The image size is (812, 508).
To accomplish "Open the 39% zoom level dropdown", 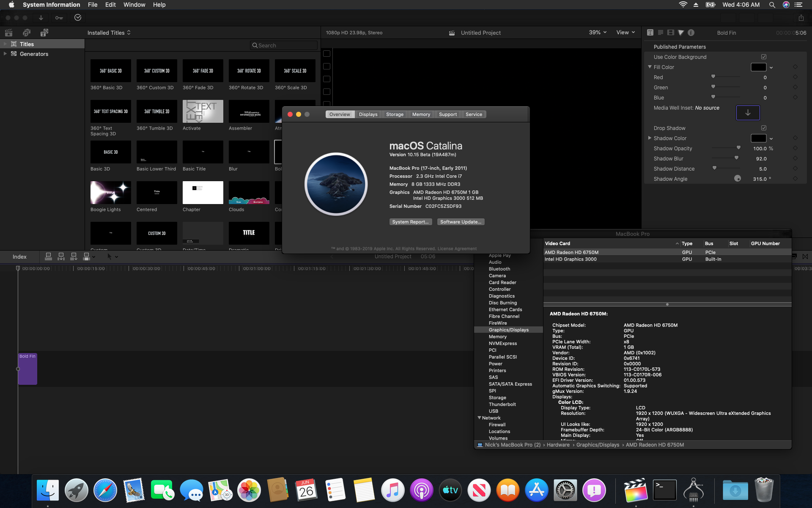I will [x=598, y=33].
